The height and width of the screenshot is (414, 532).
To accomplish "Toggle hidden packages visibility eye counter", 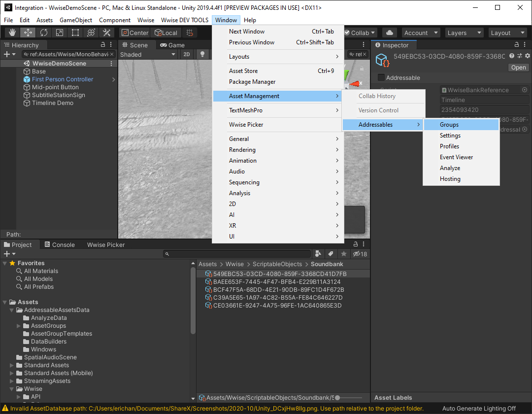I will point(360,254).
